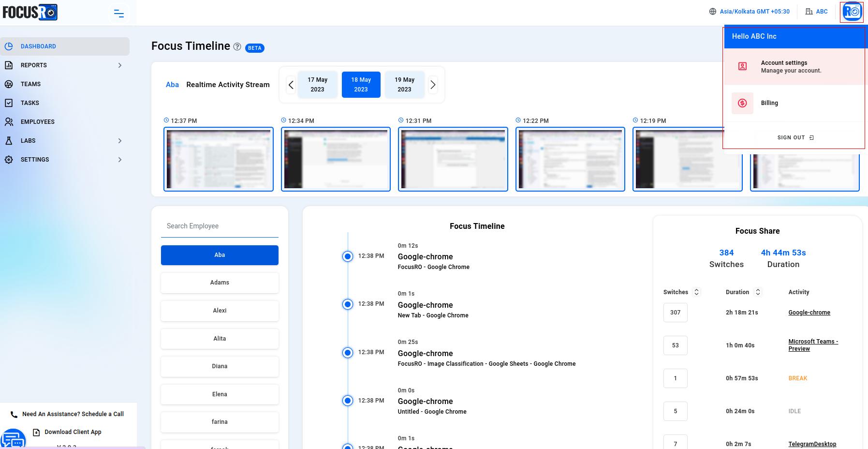The width and height of the screenshot is (868, 449).
Task: Click the BETA badge
Action: pyautogui.click(x=255, y=48)
